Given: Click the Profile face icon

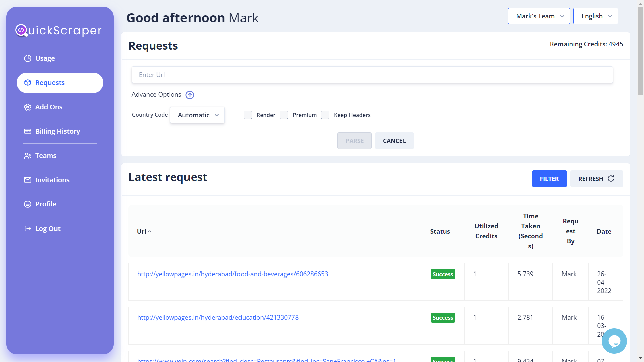Looking at the screenshot, I should (28, 204).
